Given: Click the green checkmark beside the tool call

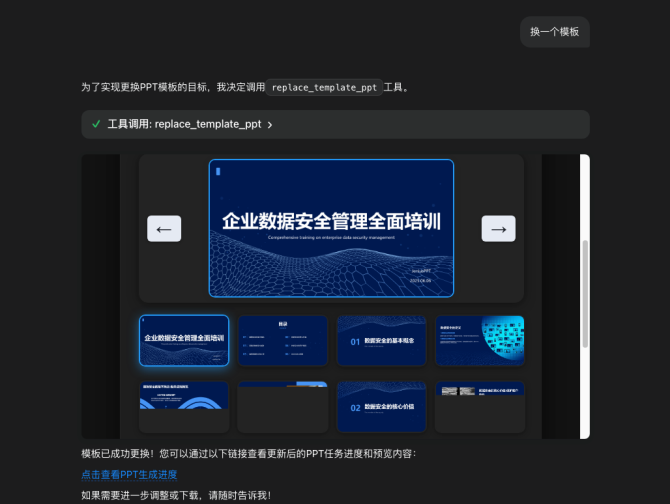Looking at the screenshot, I should (x=96, y=124).
